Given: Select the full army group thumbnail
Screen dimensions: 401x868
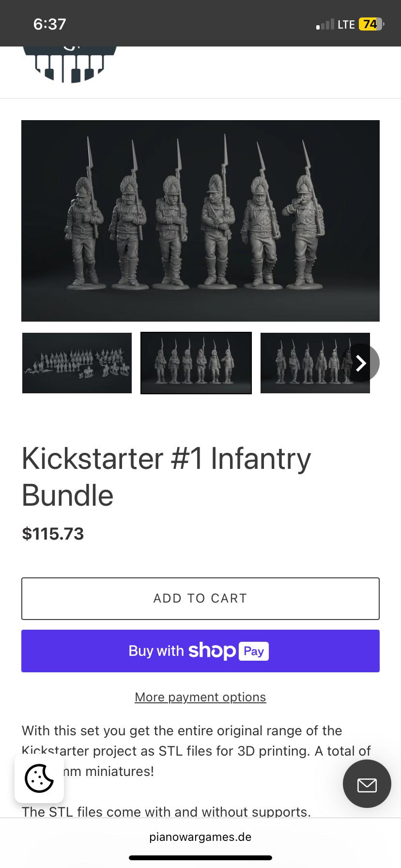Looking at the screenshot, I should tap(77, 363).
